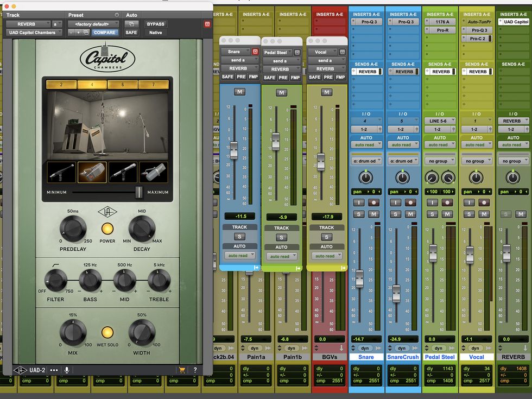
Task: Choose the fourth microphone option in Capitol Chambers
Action: coord(153,173)
